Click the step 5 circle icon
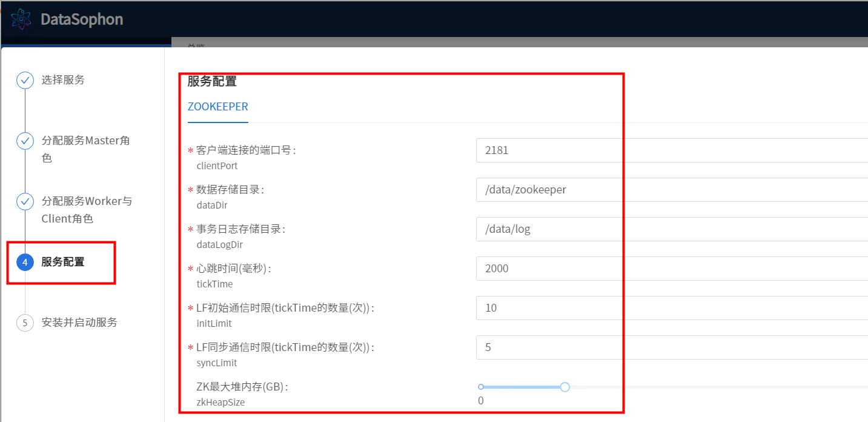 (x=25, y=323)
